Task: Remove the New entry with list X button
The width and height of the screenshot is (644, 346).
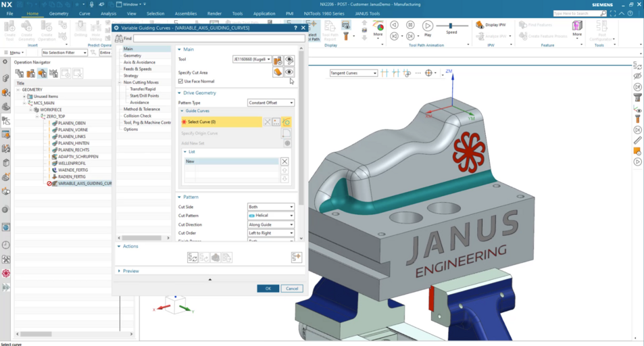Action: pos(284,162)
